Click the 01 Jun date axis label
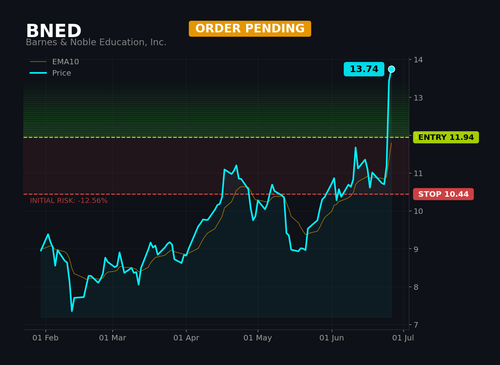500x365 pixels. (332, 338)
